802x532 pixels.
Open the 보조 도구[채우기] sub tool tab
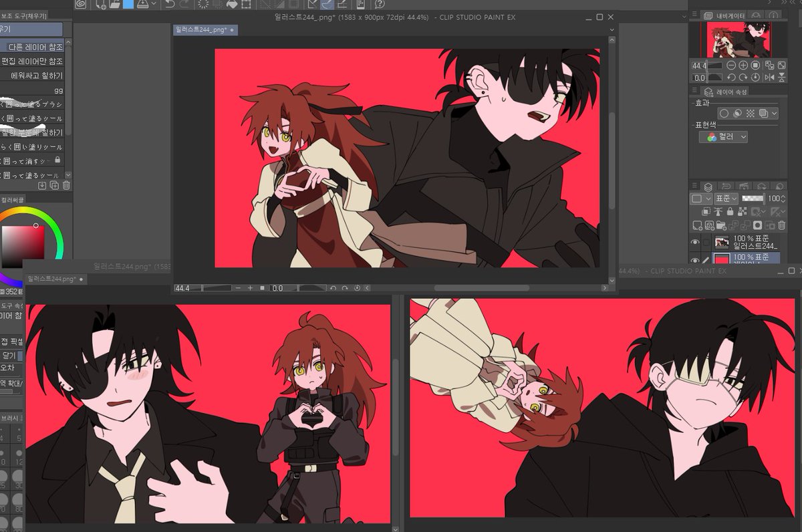[x=24, y=15]
